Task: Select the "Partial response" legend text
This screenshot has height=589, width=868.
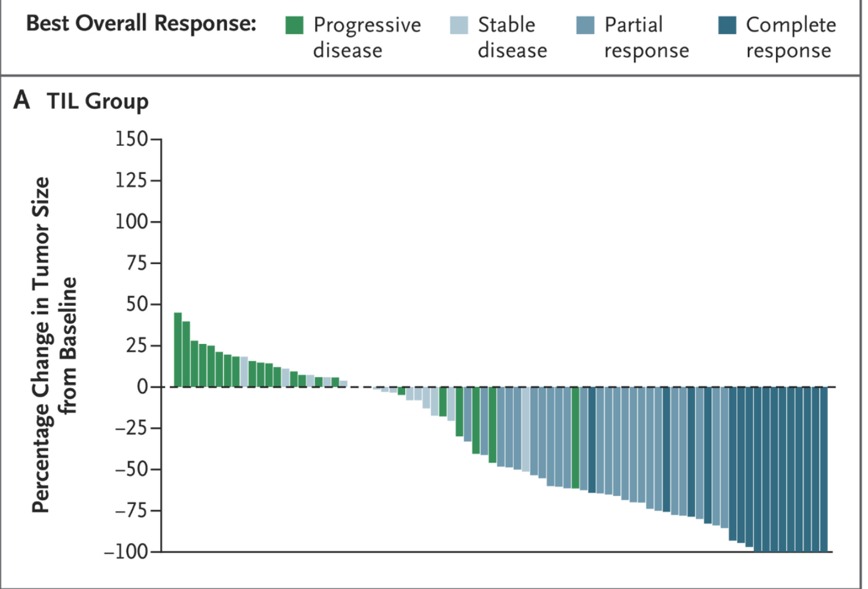Action: click(x=646, y=37)
